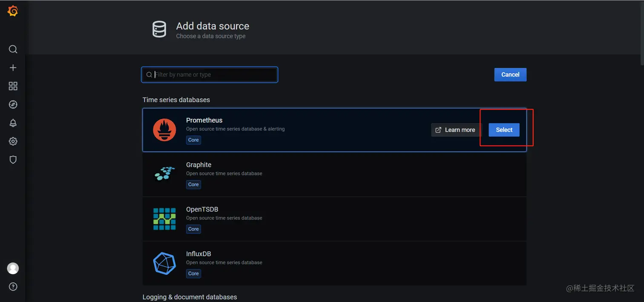The width and height of the screenshot is (644, 302).
Task: Choose the OpenTSDB data source row
Action: point(334,219)
